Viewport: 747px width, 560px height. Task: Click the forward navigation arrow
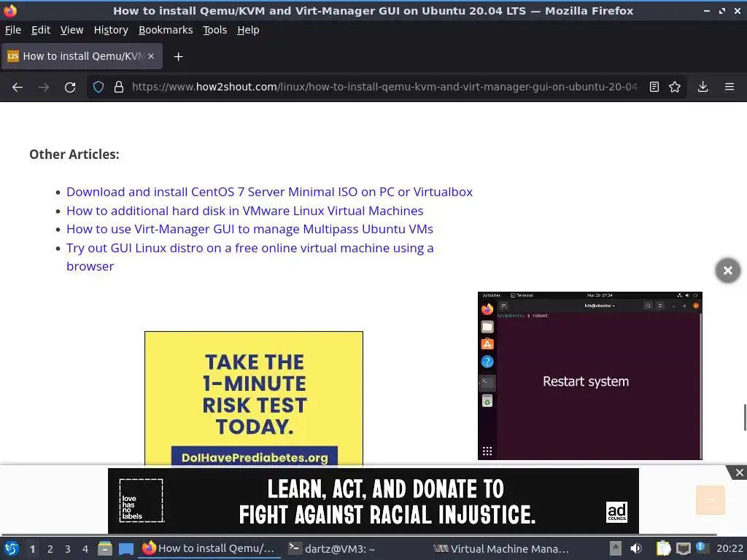pos(44,87)
